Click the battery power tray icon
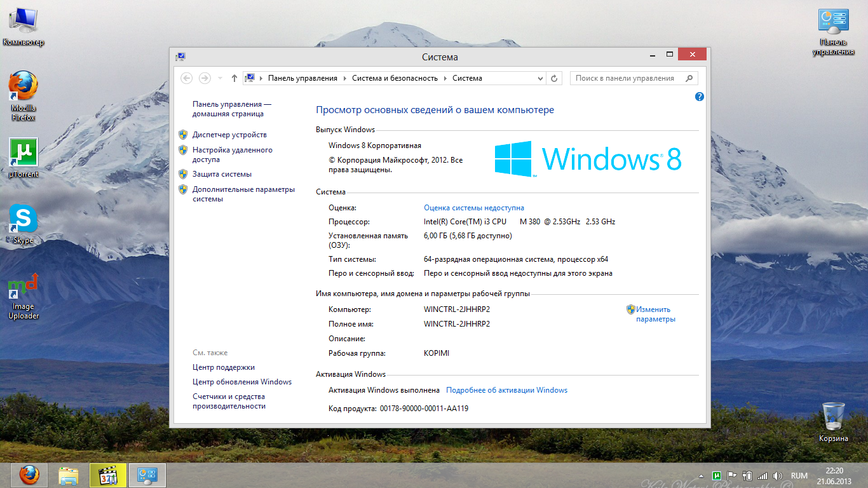 [x=747, y=475]
